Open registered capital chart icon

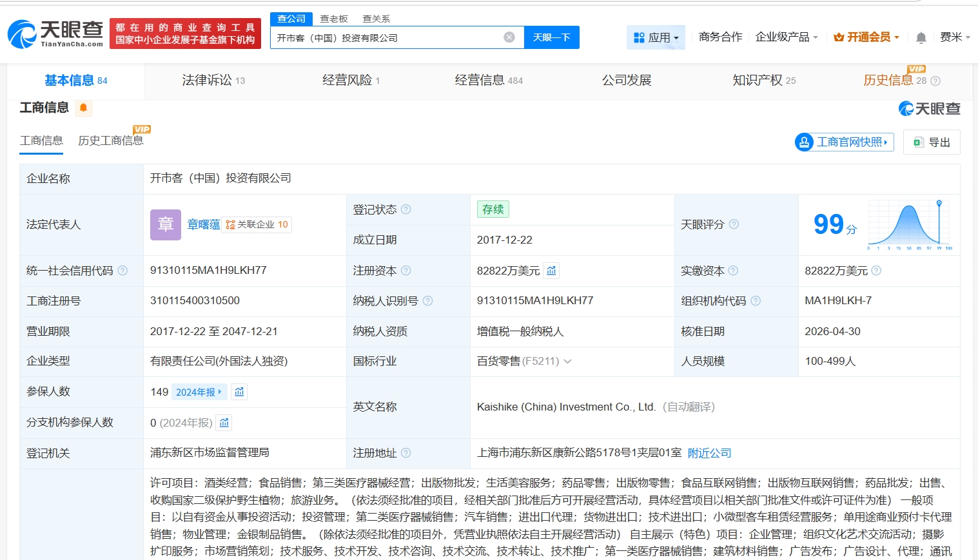(x=551, y=271)
